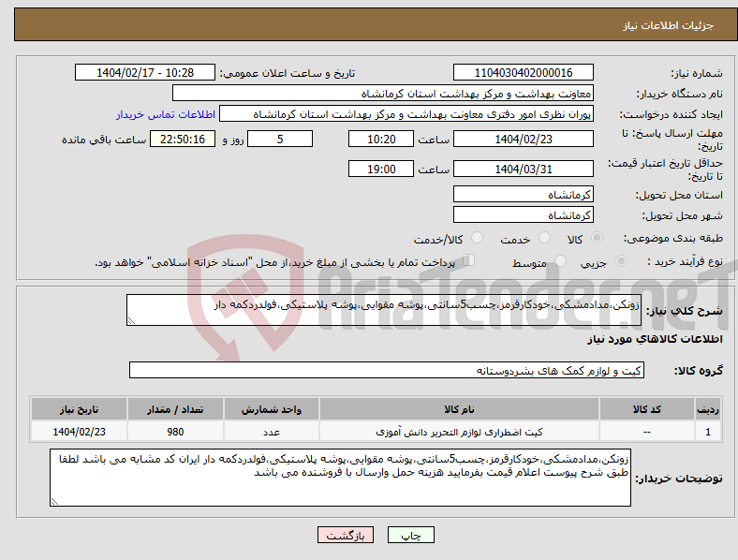Click the quantity cell 980

click(175, 432)
